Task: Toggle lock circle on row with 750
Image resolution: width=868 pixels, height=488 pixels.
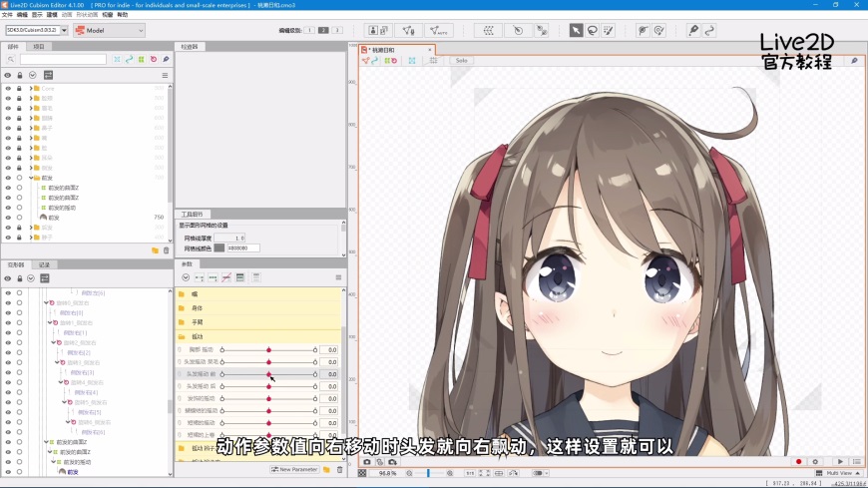Action: point(19,218)
